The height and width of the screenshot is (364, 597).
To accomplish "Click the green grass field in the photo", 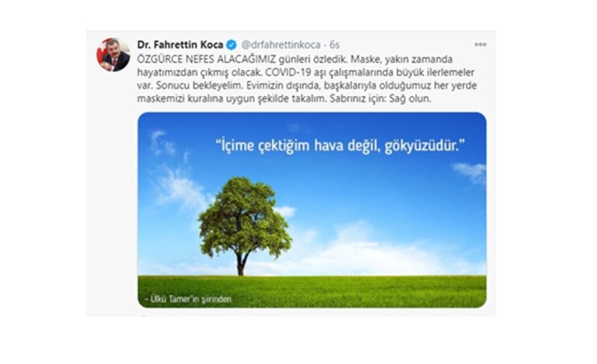I will click(x=312, y=291).
